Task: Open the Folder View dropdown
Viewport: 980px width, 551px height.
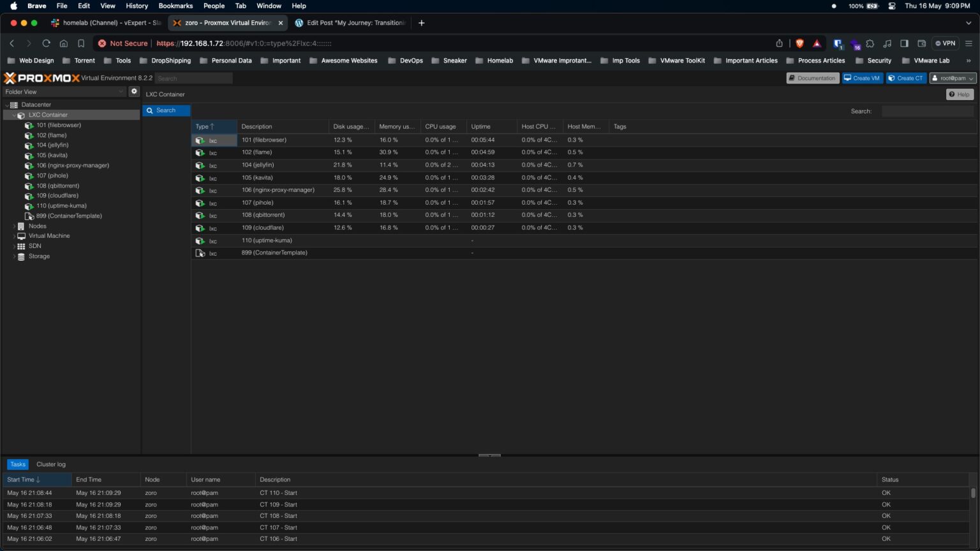Action: point(64,92)
